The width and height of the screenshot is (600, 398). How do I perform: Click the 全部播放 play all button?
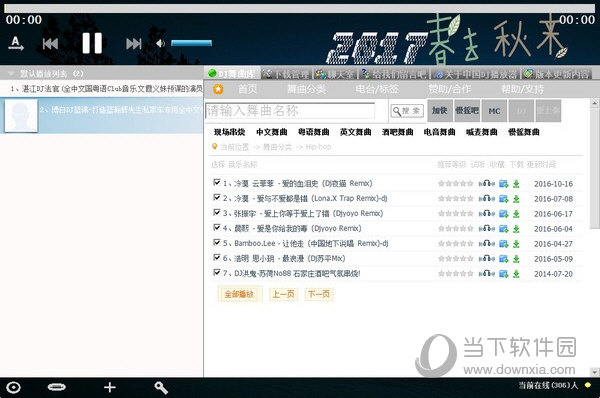tap(240, 294)
